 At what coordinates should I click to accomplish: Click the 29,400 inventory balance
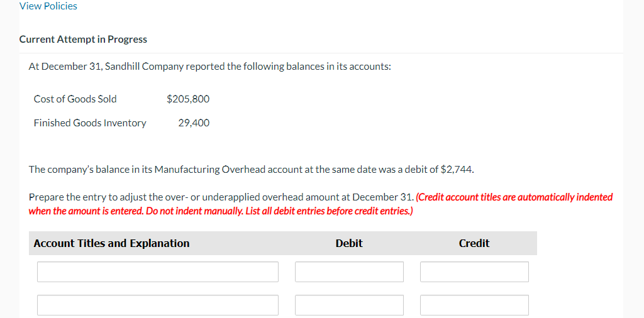(194, 123)
